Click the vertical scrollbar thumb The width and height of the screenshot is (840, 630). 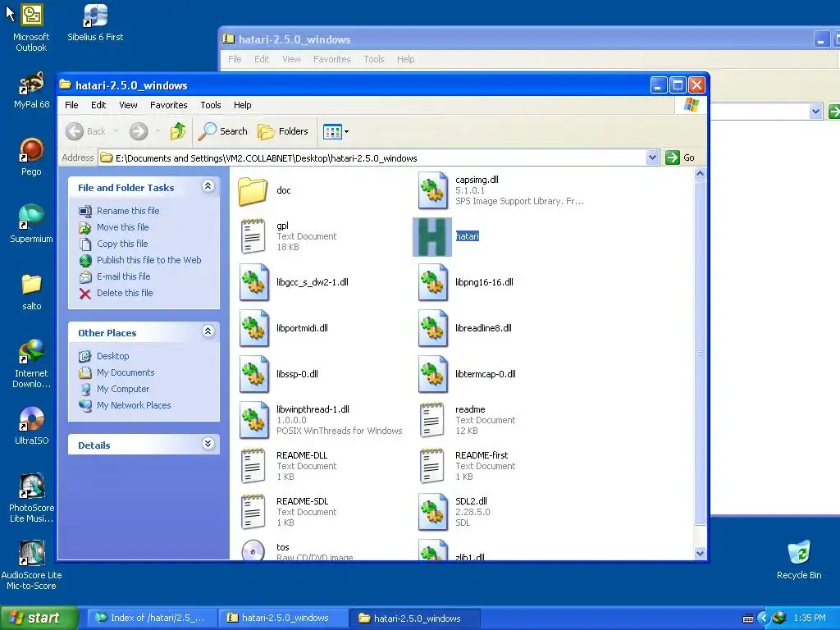(700, 353)
